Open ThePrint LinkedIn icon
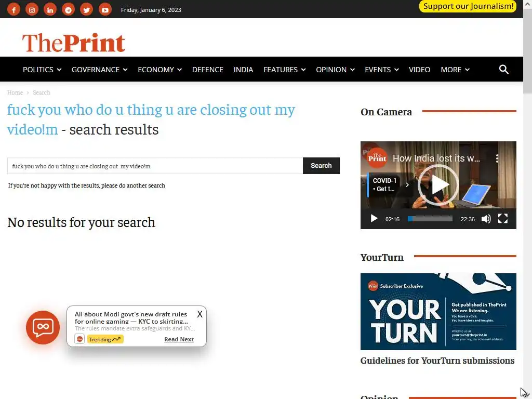 (x=50, y=10)
